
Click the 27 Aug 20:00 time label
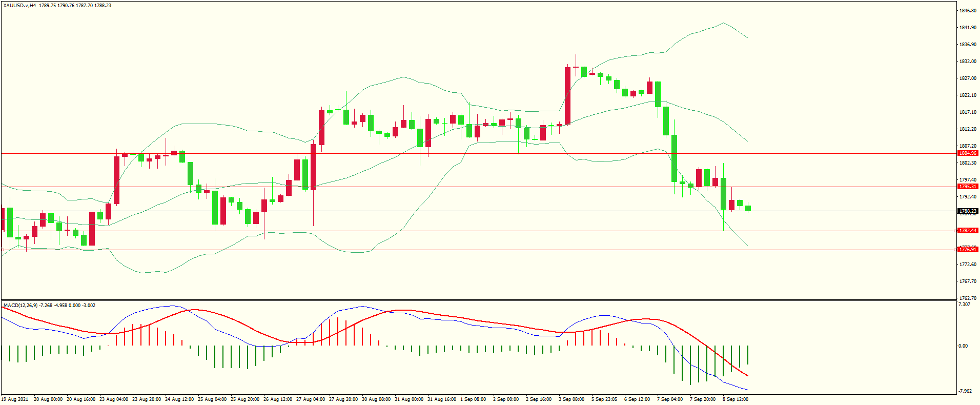pyautogui.click(x=343, y=399)
